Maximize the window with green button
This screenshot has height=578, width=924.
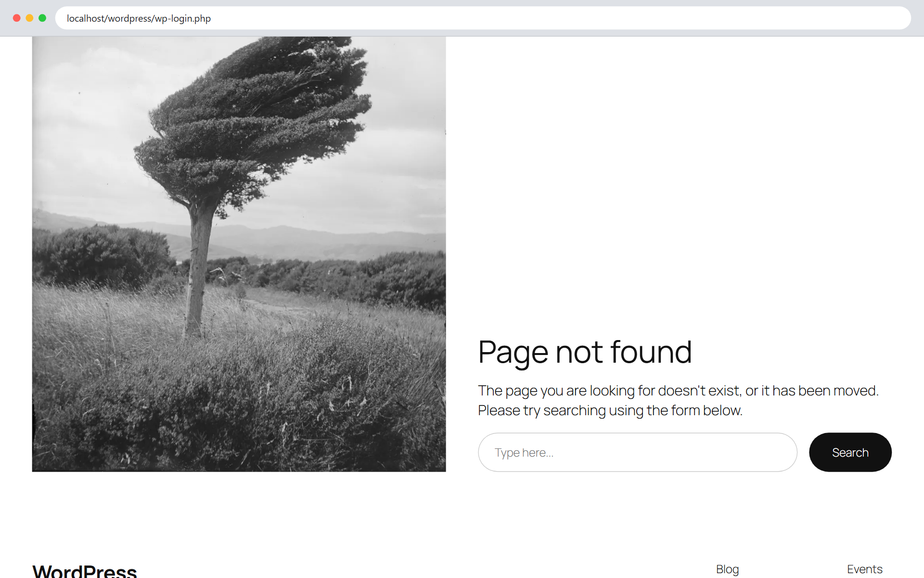click(42, 18)
